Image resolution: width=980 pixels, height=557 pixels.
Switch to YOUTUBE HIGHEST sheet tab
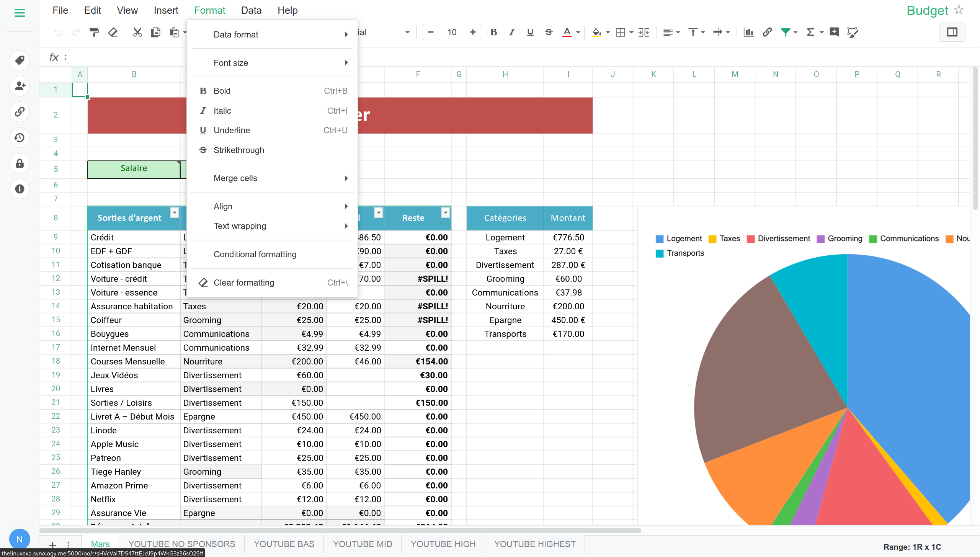(x=534, y=544)
